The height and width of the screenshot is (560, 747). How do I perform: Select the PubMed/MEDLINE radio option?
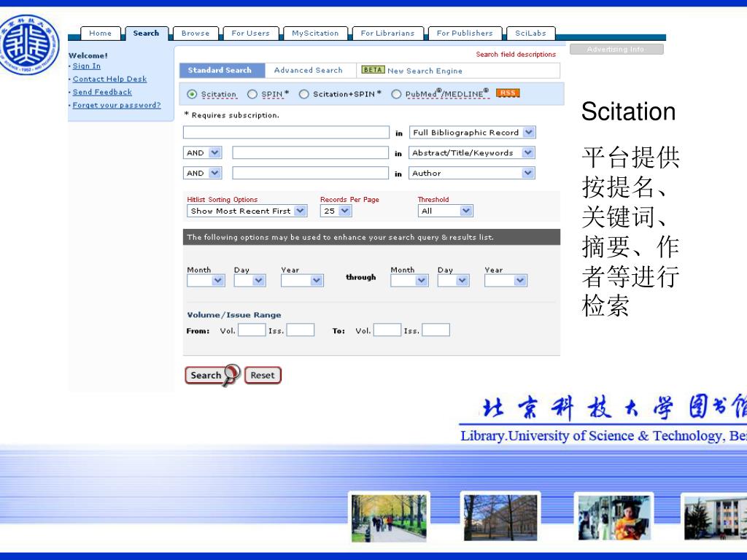(x=396, y=94)
